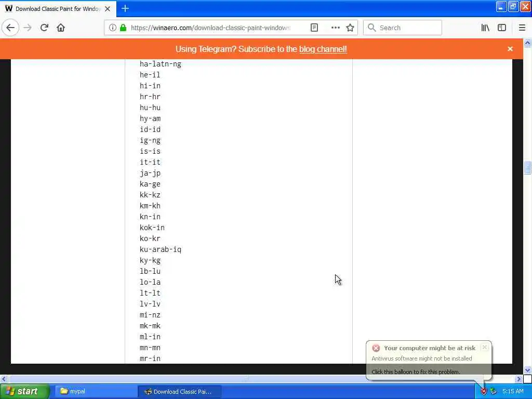Image resolution: width=532 pixels, height=399 pixels.
Task: Click the Search input box
Action: [x=403, y=28]
